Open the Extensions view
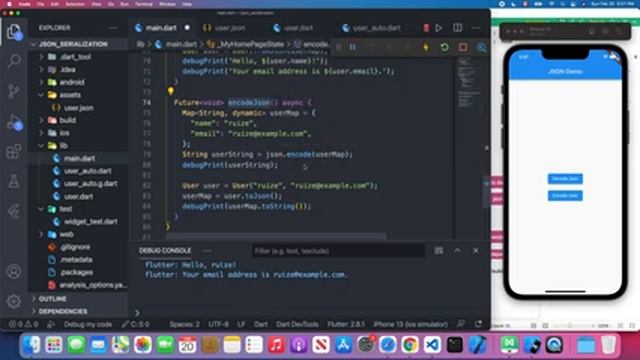Viewport: 640px width, 360px height. (14, 151)
